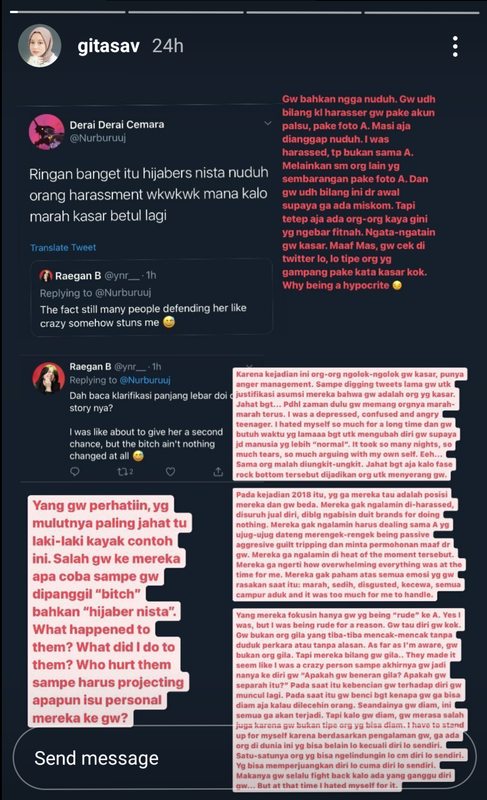Jump to the first story progress segment

(x=67, y=12)
